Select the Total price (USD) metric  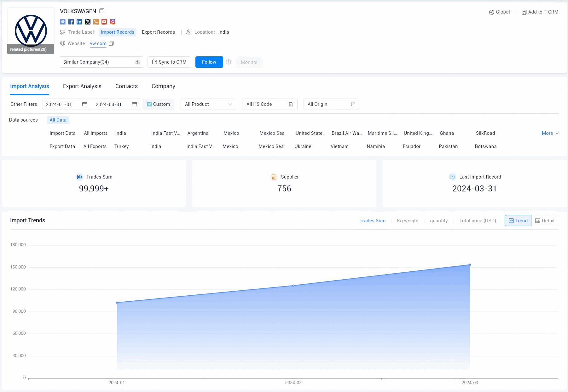tap(478, 221)
